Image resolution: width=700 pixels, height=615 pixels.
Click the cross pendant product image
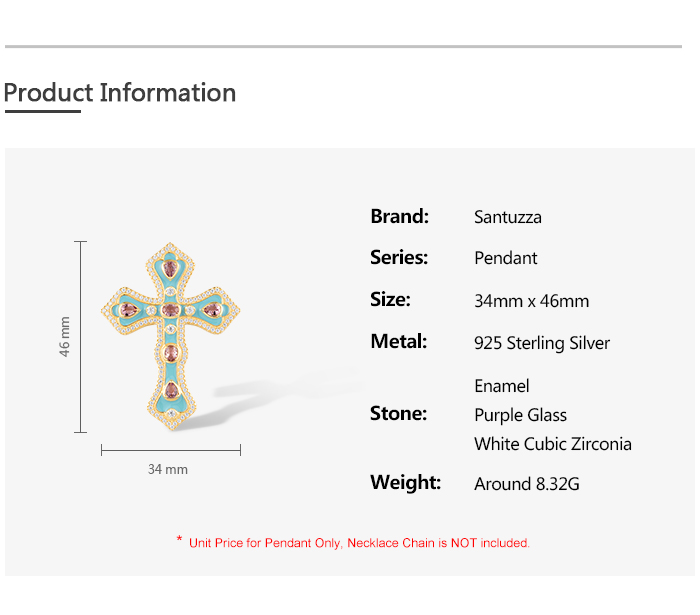172,335
